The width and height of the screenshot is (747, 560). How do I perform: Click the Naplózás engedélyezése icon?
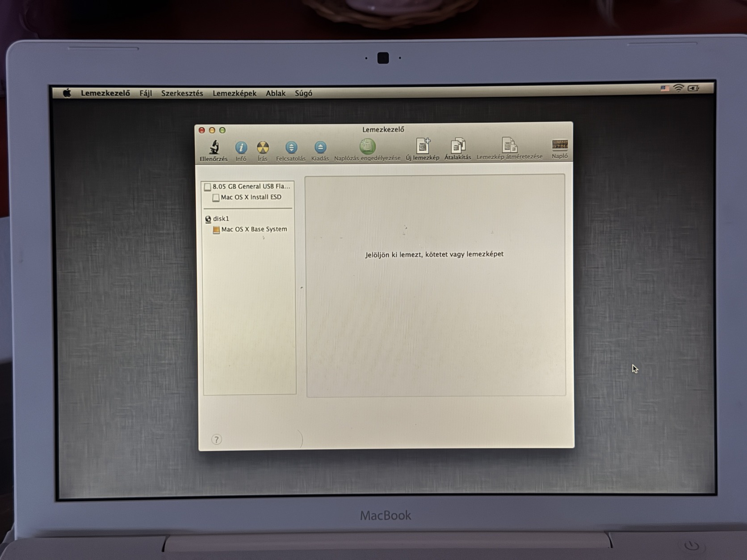point(367,146)
